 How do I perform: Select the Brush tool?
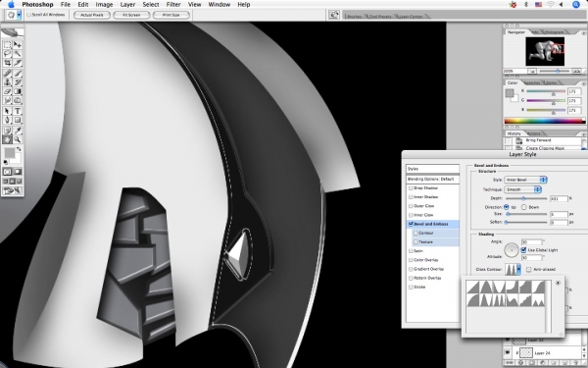[x=18, y=74]
